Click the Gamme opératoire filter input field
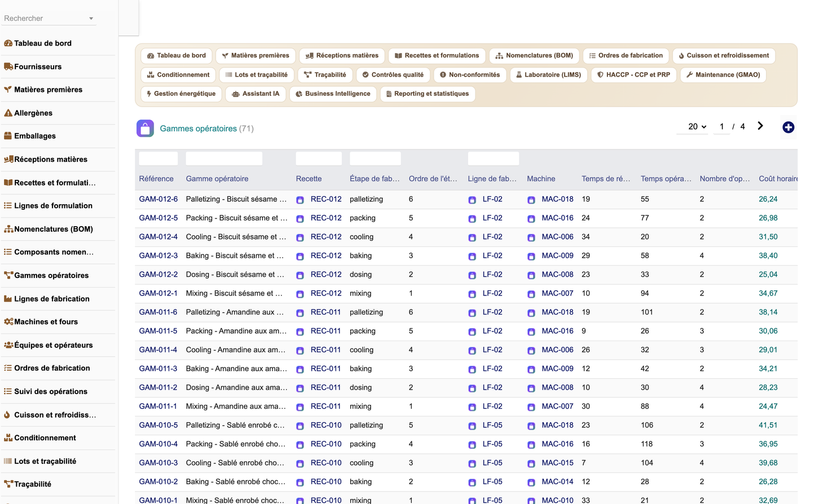The width and height of the screenshot is (815, 504). [224, 158]
